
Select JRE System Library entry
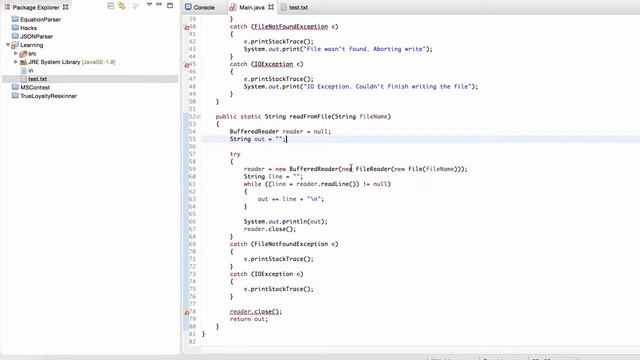[71, 62]
